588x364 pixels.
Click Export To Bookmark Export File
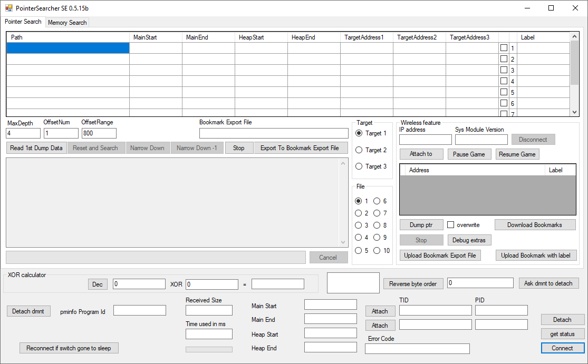click(301, 147)
